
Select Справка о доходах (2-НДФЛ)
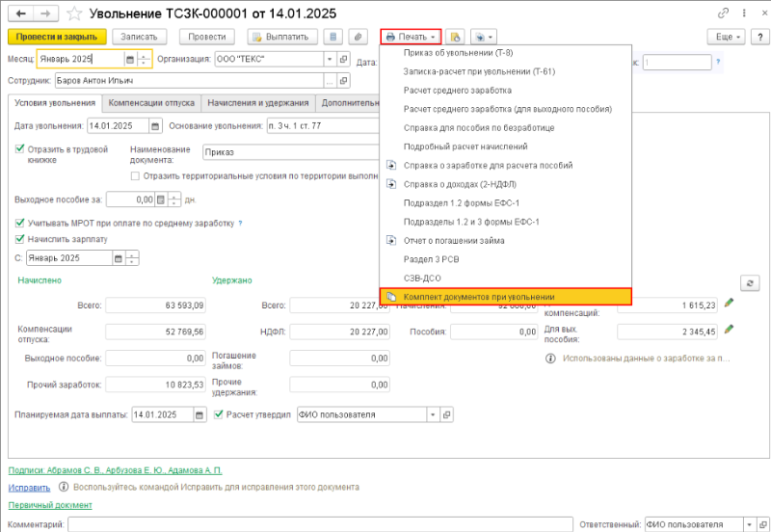click(x=505, y=184)
